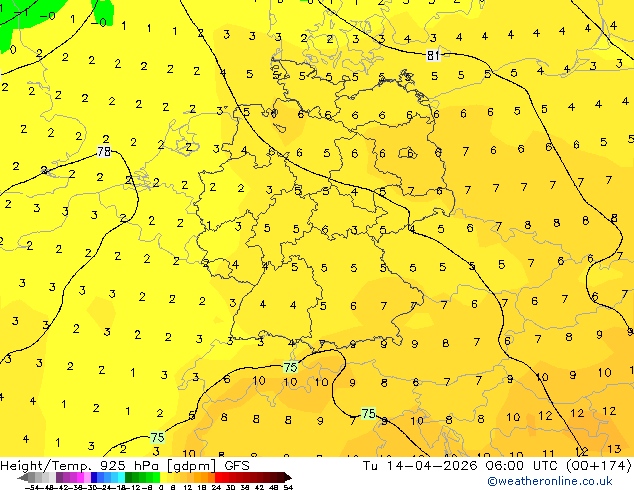Click the 75 contour label beside the 9

coord(368,414)
